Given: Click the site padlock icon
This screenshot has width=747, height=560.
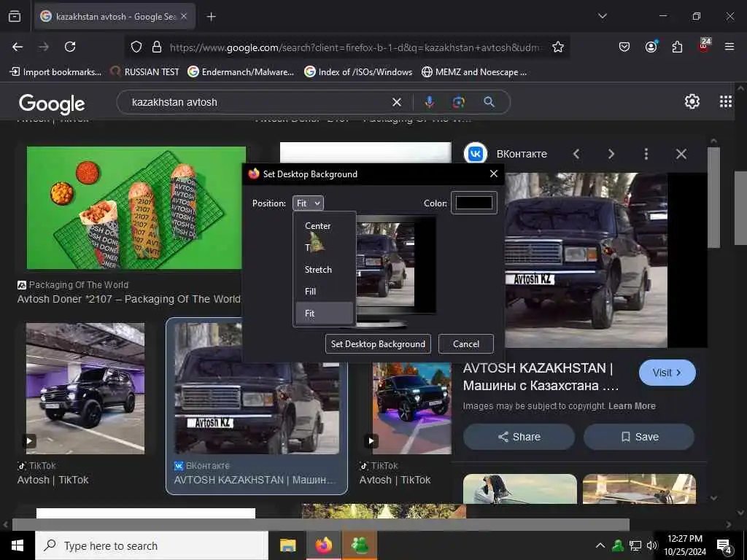Looking at the screenshot, I should (x=156, y=47).
